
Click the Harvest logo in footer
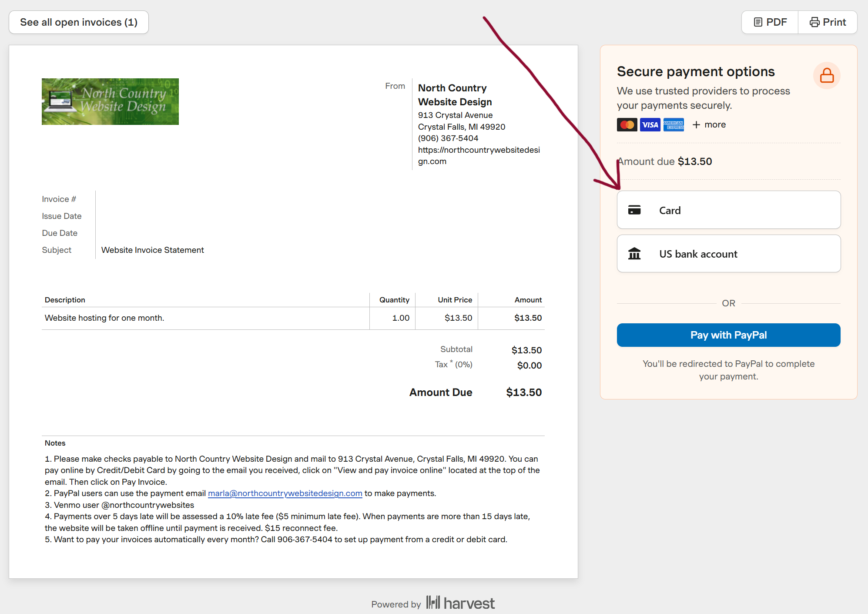pyautogui.click(x=460, y=603)
